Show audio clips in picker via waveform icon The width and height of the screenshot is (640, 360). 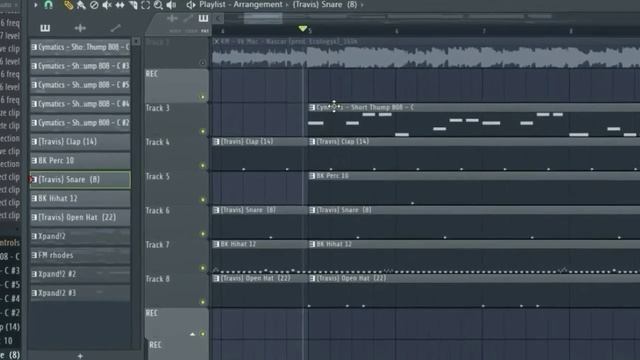[80, 28]
